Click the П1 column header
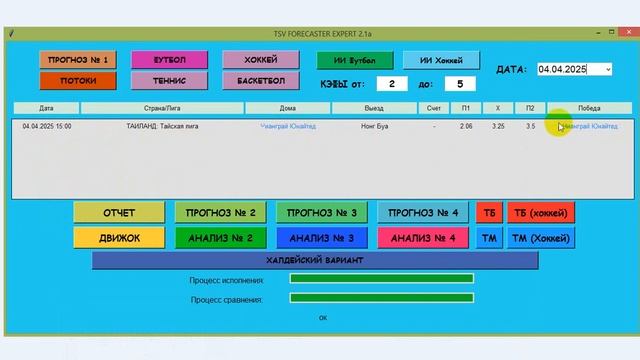 (466, 108)
